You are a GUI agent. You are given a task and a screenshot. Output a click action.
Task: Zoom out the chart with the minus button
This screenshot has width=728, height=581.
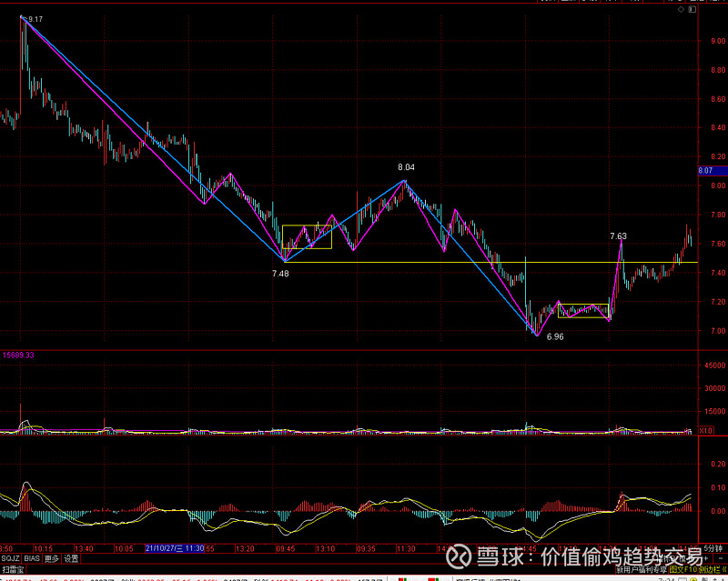[721, 559]
